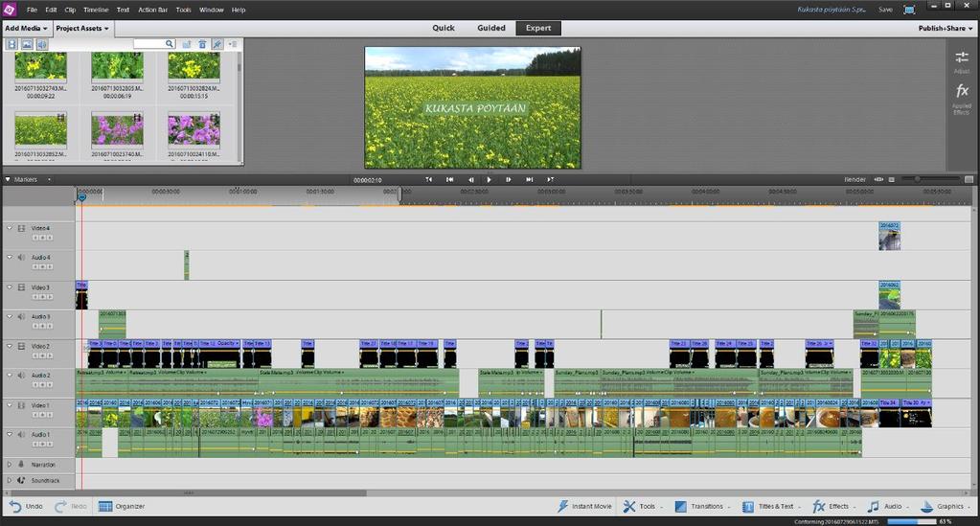
Task: Switch to Guided view
Action: click(x=491, y=28)
